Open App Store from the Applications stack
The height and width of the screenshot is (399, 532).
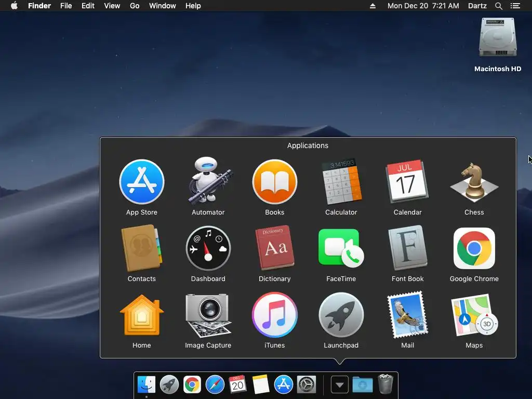[142, 182]
